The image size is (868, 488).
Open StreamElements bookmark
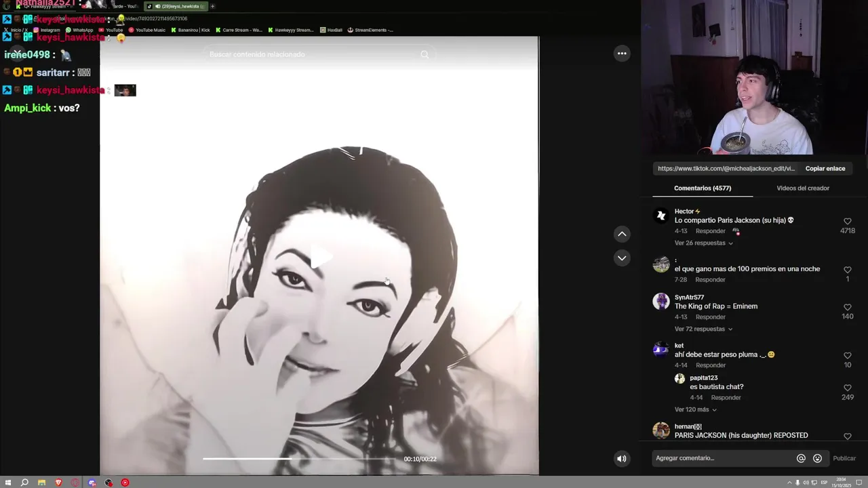[x=370, y=30]
